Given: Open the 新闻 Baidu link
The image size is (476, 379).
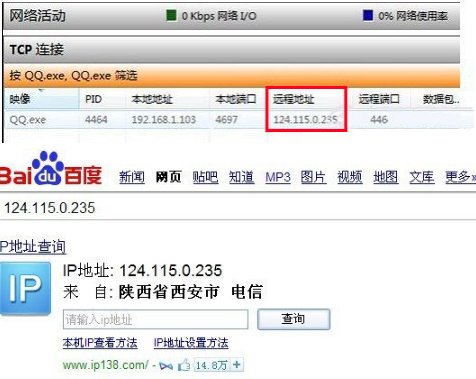Looking at the screenshot, I should [x=132, y=177].
